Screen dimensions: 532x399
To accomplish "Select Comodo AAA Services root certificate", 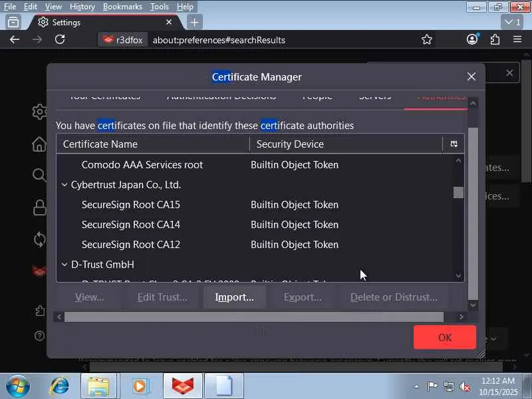I will [x=255, y=165].
